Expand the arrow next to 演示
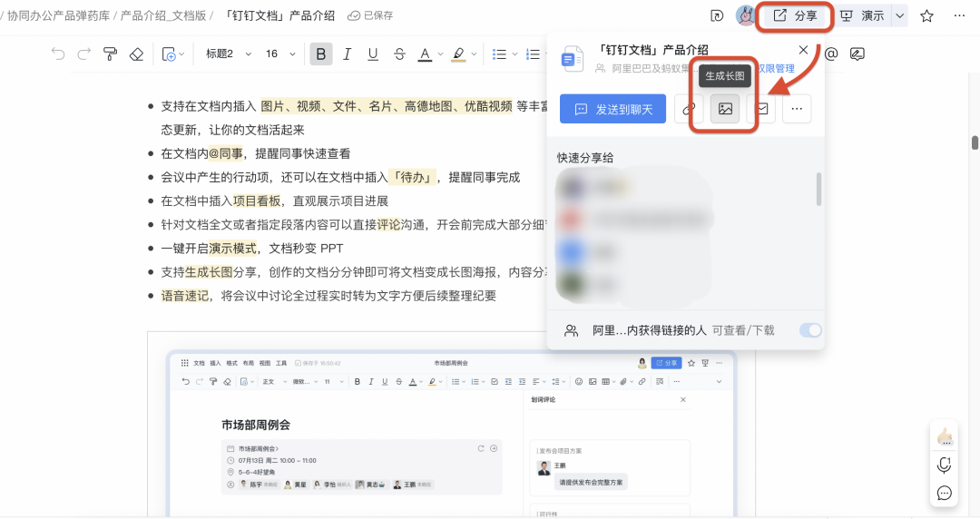Viewport: 980px width, 519px height. pos(899,16)
